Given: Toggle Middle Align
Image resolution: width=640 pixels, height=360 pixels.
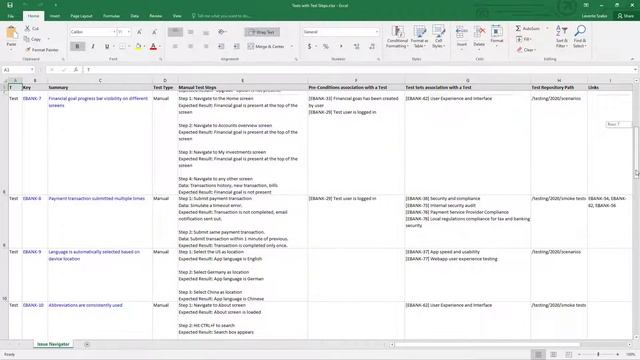Looking at the screenshot, I should point(191,32).
